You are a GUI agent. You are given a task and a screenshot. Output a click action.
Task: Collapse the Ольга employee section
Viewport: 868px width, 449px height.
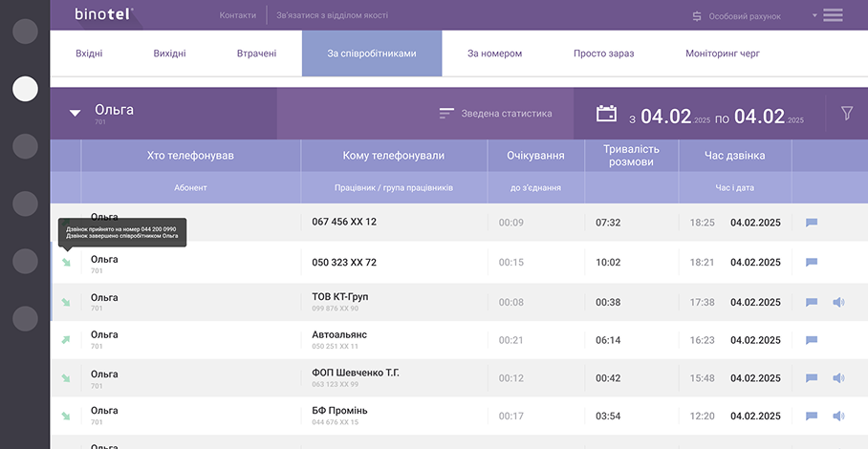[x=75, y=113]
